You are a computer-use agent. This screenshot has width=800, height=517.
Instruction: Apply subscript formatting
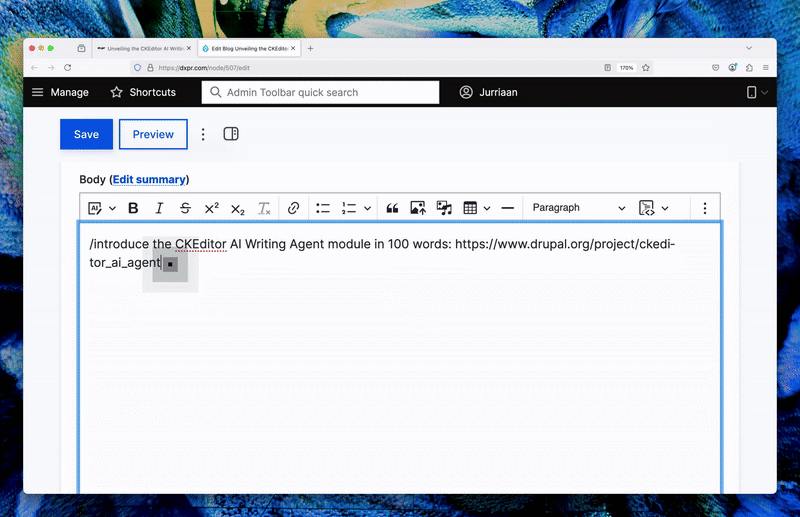tap(238, 209)
